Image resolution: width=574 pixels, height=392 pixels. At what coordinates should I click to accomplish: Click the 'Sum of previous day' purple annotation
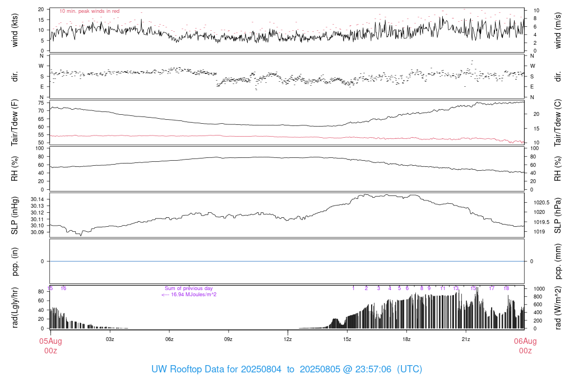pos(189,288)
